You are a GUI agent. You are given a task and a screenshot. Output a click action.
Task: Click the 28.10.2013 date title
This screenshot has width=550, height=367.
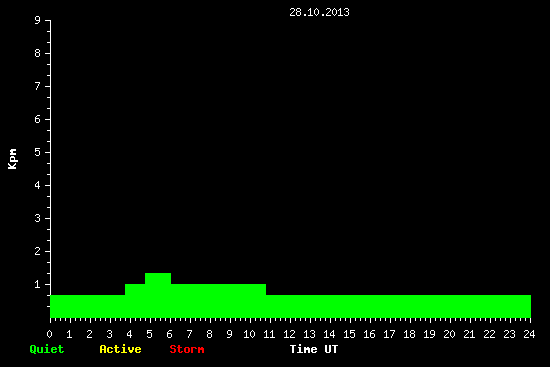point(319,12)
